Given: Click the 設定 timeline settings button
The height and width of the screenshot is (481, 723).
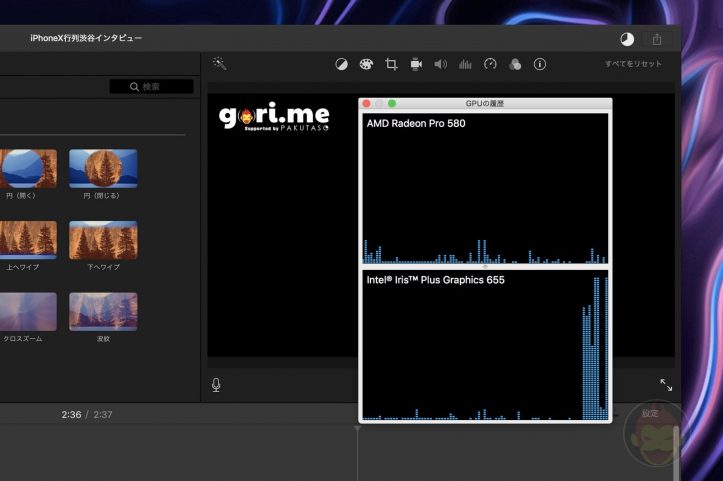Looking at the screenshot, I should click(650, 413).
